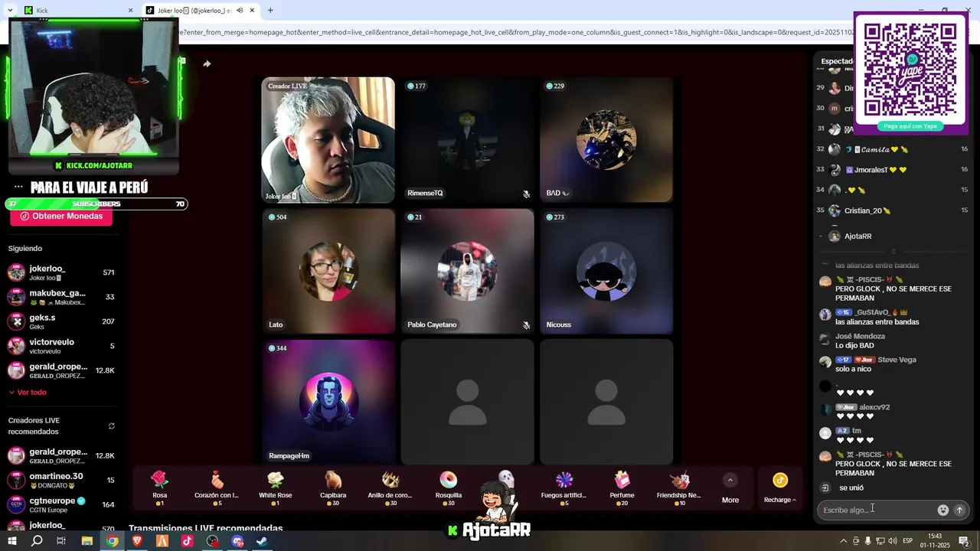This screenshot has height=551, width=980.
Task: Click the send message arrow button
Action: (x=959, y=510)
